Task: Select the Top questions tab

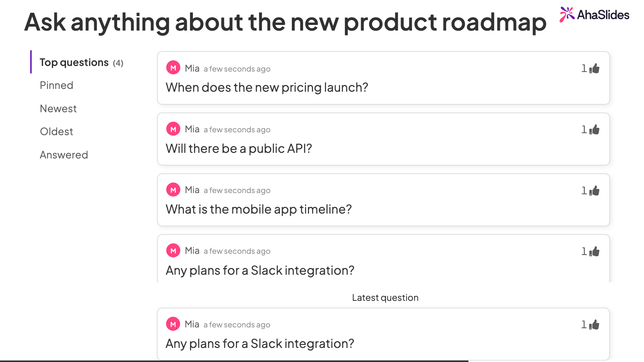Action: point(81,62)
